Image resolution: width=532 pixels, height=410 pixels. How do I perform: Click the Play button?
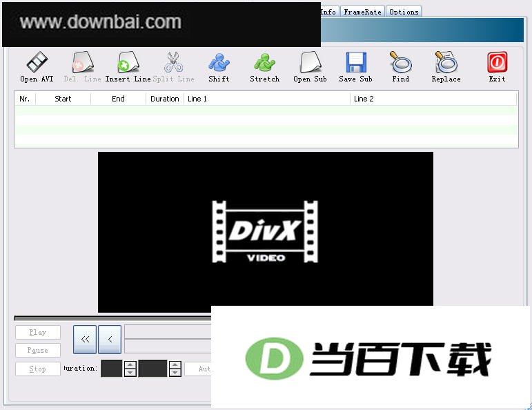(x=38, y=332)
